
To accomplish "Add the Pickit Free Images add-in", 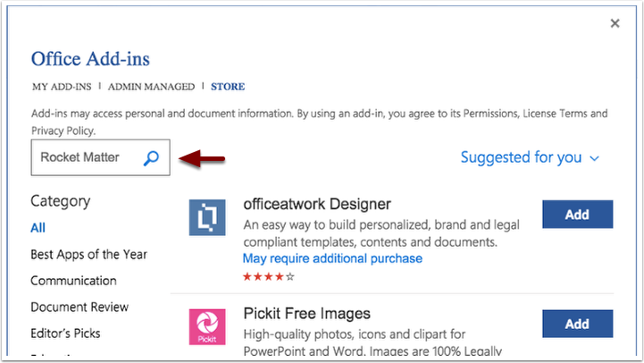I will click(578, 324).
